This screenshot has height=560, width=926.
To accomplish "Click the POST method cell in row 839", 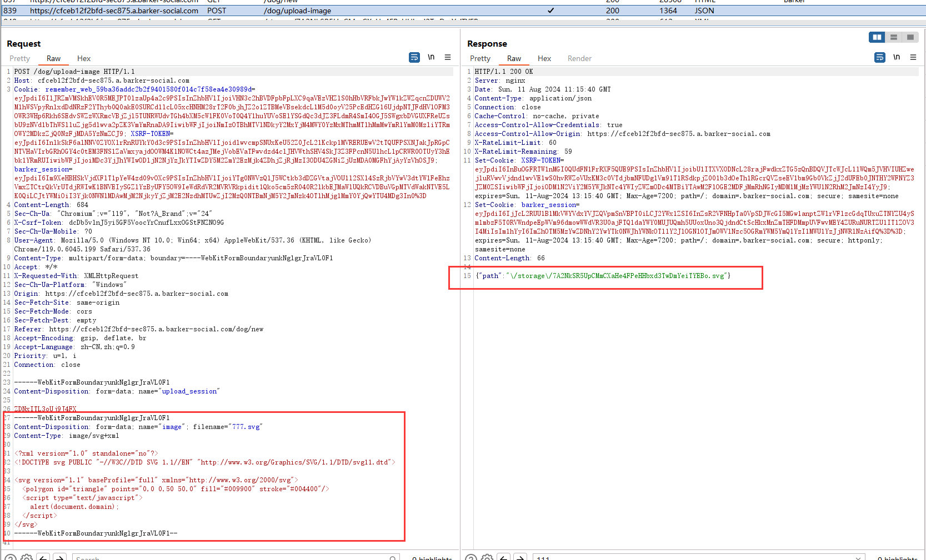I will coord(217,11).
